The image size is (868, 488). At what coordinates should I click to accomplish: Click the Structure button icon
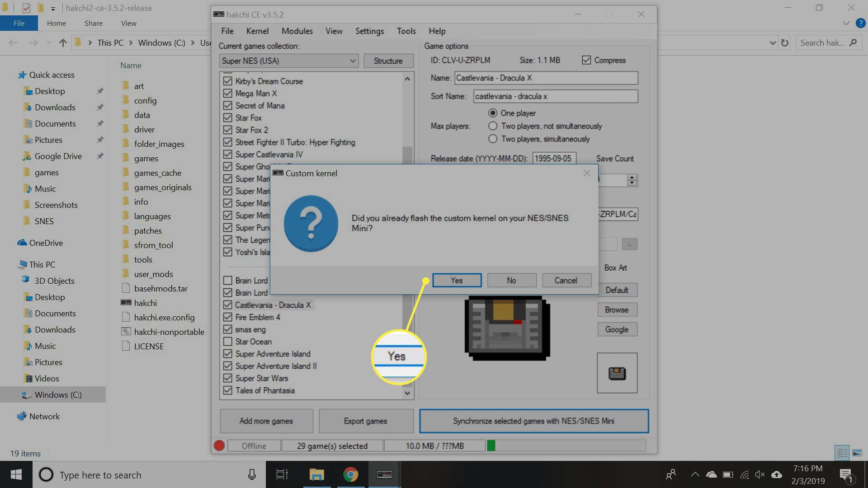387,61
